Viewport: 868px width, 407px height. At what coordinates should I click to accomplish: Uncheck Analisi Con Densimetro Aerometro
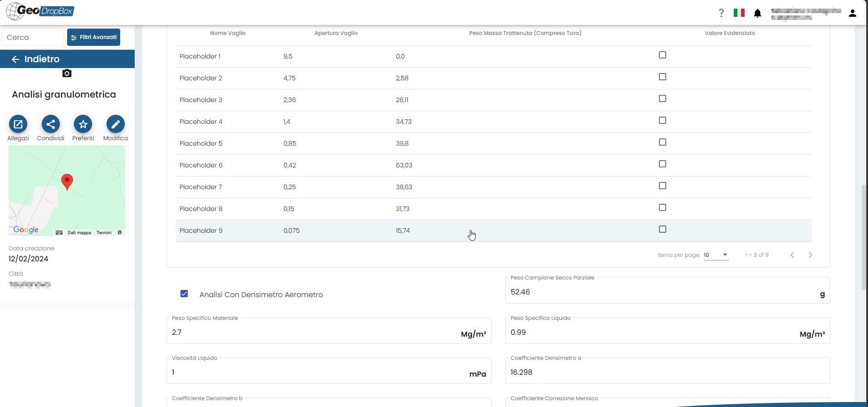coord(184,294)
